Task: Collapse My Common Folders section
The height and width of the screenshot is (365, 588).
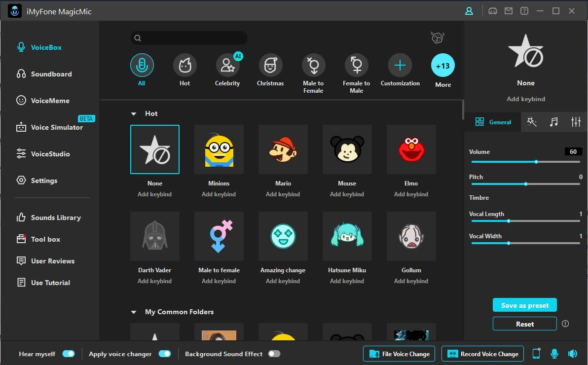Action: tap(134, 312)
